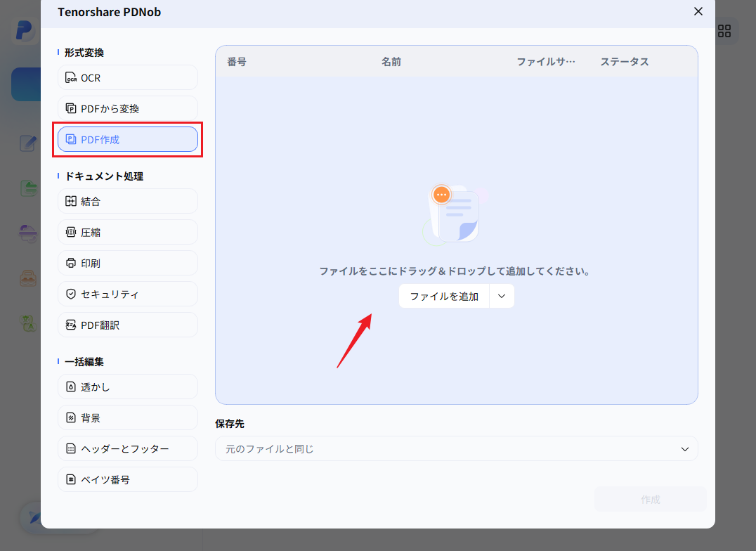Click the PDFから変換 icon
The width and height of the screenshot is (756, 551).
[x=71, y=108]
